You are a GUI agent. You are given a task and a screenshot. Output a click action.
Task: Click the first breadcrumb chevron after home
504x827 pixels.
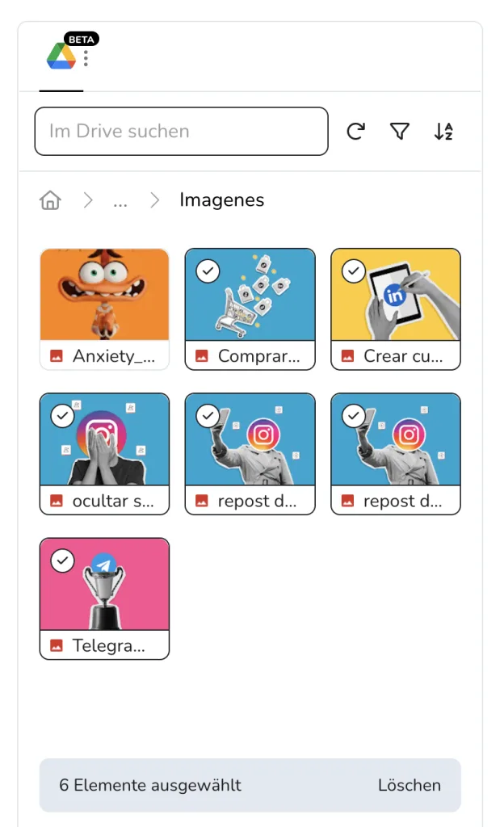tap(88, 200)
